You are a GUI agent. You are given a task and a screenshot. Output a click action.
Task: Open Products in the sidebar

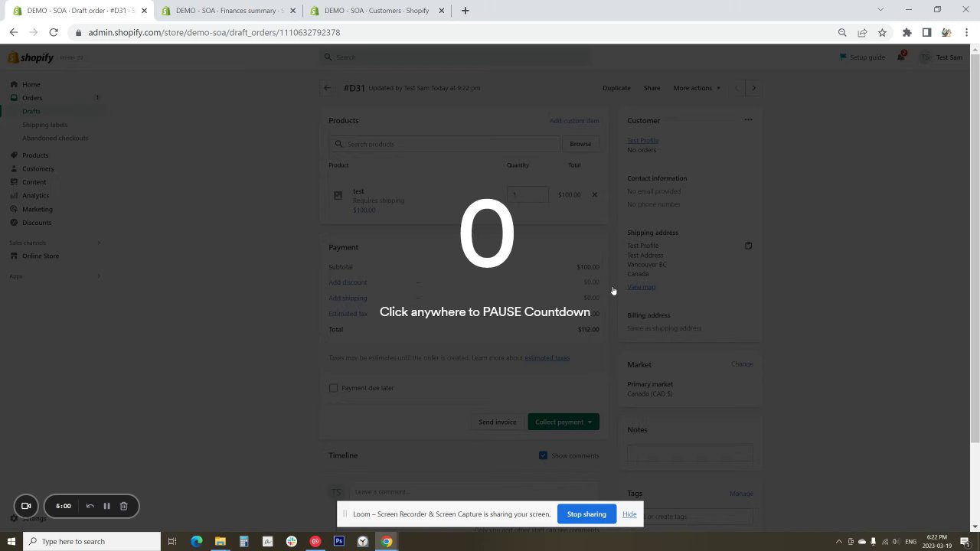[35, 155]
